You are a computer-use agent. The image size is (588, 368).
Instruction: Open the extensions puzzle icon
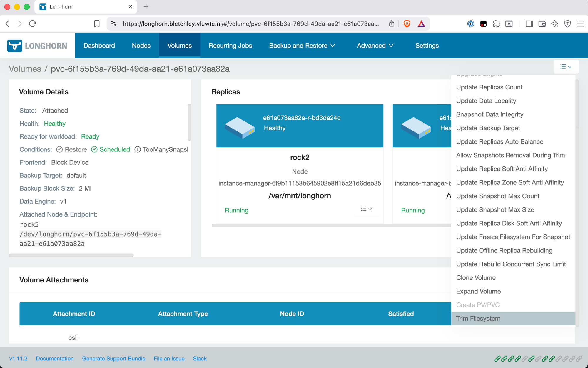(x=496, y=24)
